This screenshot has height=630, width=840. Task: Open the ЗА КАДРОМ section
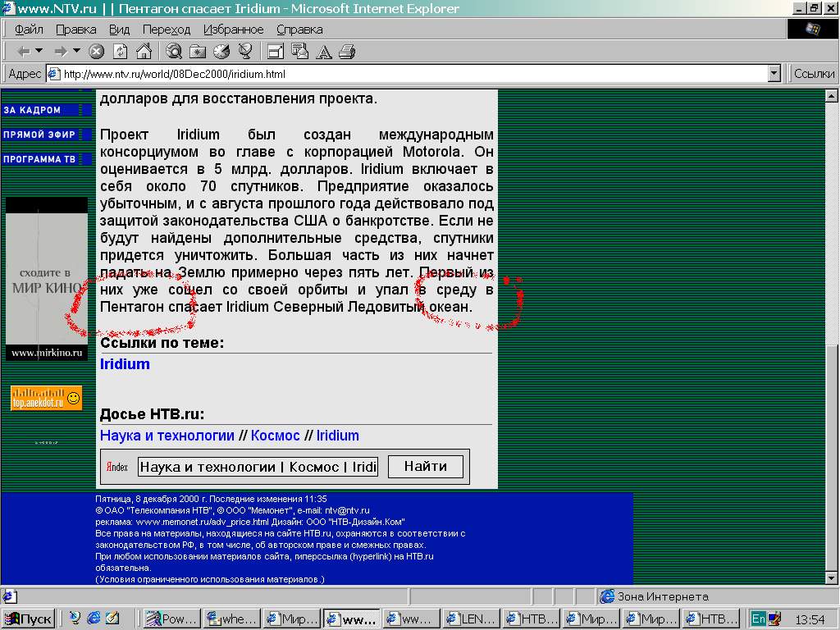(47, 110)
